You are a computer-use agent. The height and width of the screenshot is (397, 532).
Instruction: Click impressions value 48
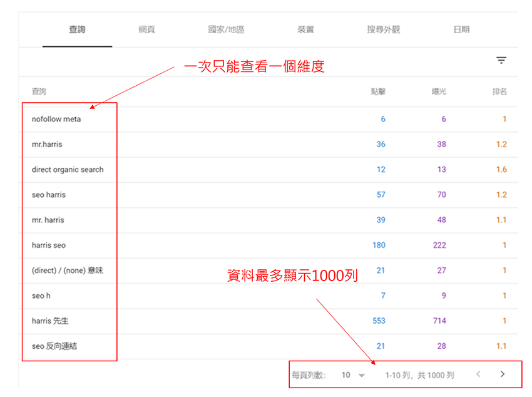[x=441, y=220]
